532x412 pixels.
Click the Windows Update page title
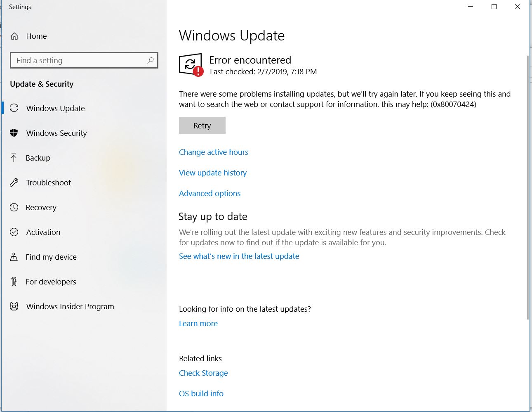(x=232, y=36)
